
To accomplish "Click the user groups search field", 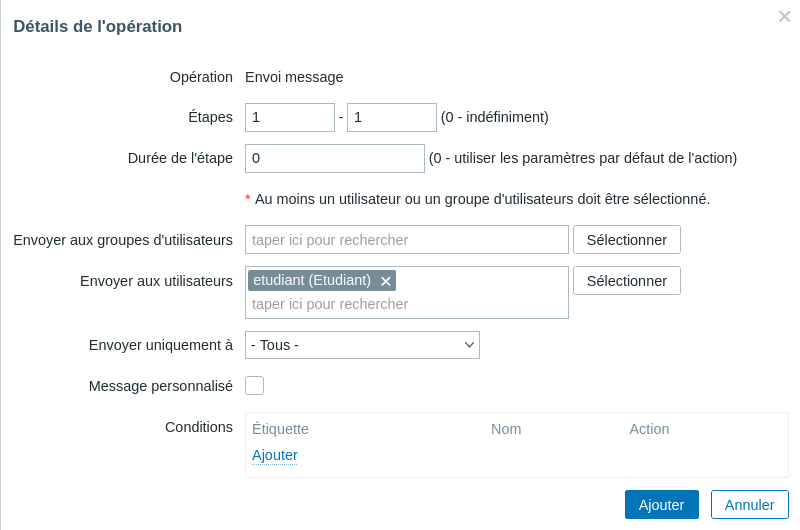I will tap(406, 240).
